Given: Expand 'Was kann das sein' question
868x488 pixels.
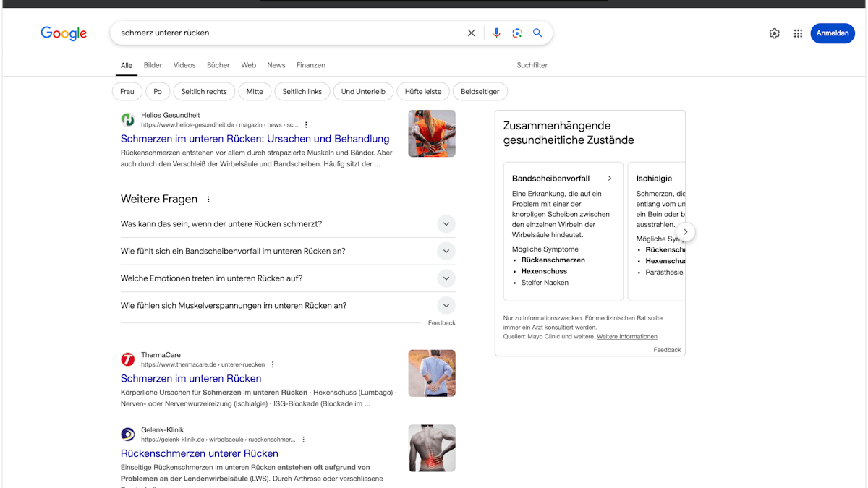Looking at the screenshot, I should pyautogui.click(x=446, y=224).
